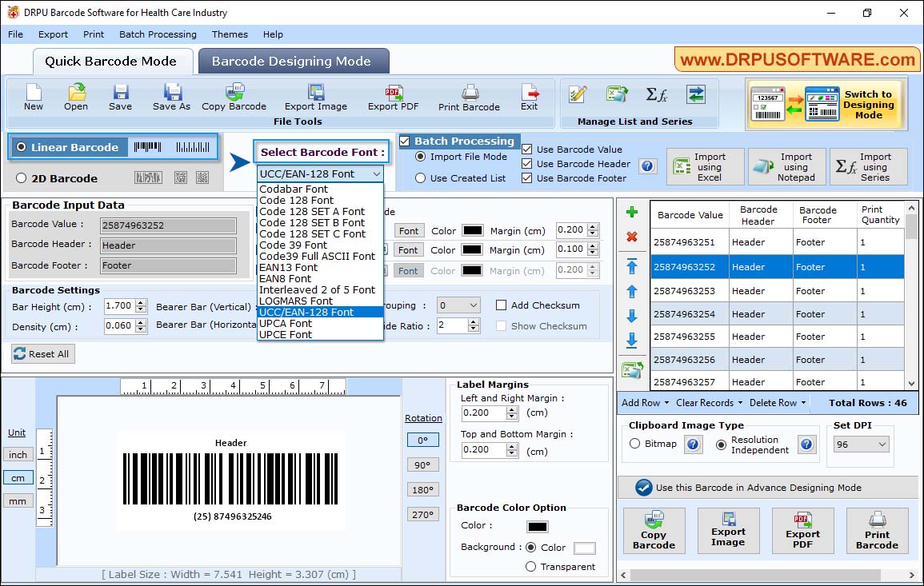
Task: Click the Reset All button
Action: pos(42,353)
